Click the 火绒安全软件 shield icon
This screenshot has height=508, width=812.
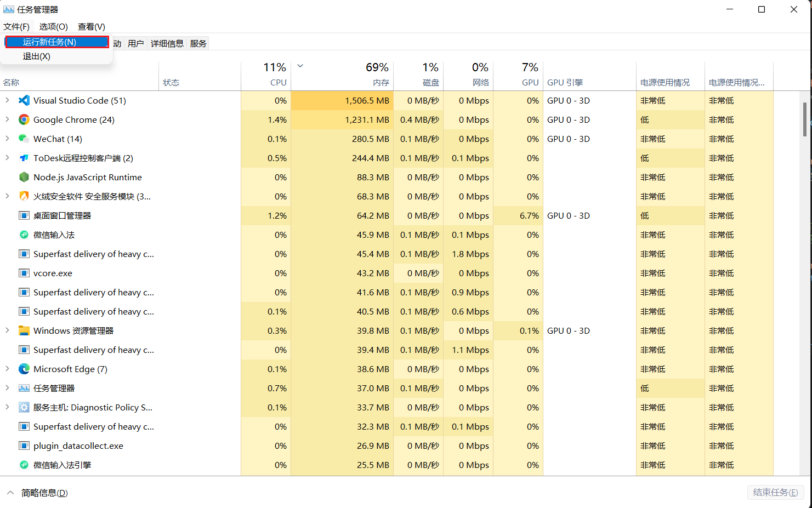coord(24,196)
